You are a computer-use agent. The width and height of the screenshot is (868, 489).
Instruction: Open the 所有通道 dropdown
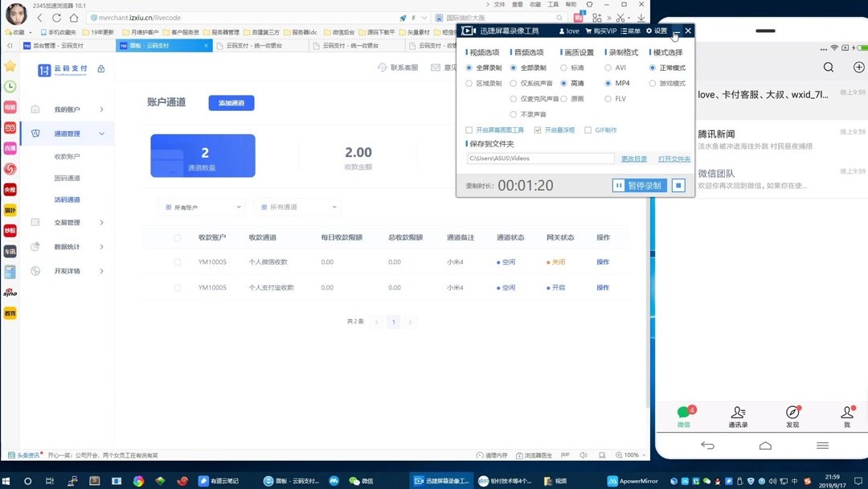pos(297,207)
